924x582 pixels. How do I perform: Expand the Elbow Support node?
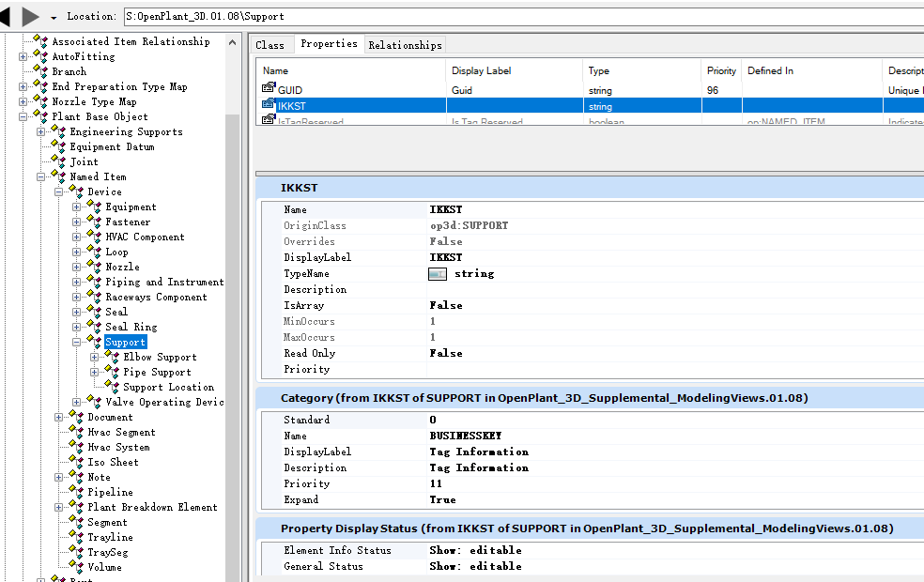point(95,358)
